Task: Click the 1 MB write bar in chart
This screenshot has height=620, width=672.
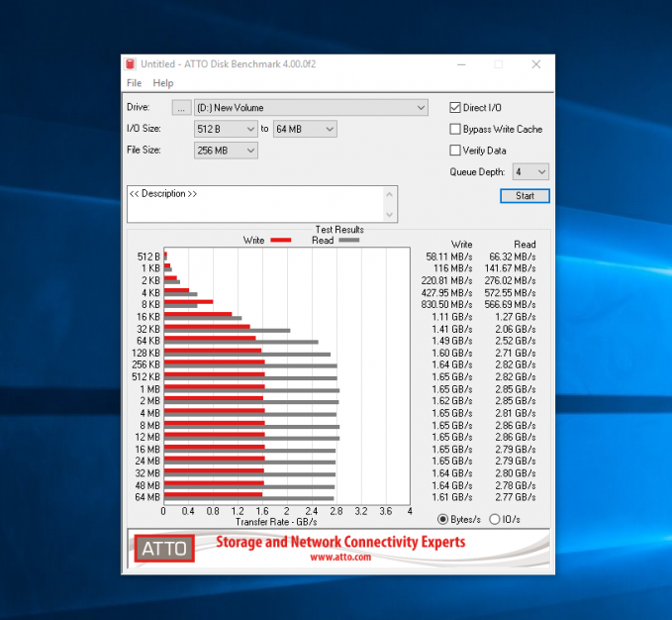Action: (215, 386)
